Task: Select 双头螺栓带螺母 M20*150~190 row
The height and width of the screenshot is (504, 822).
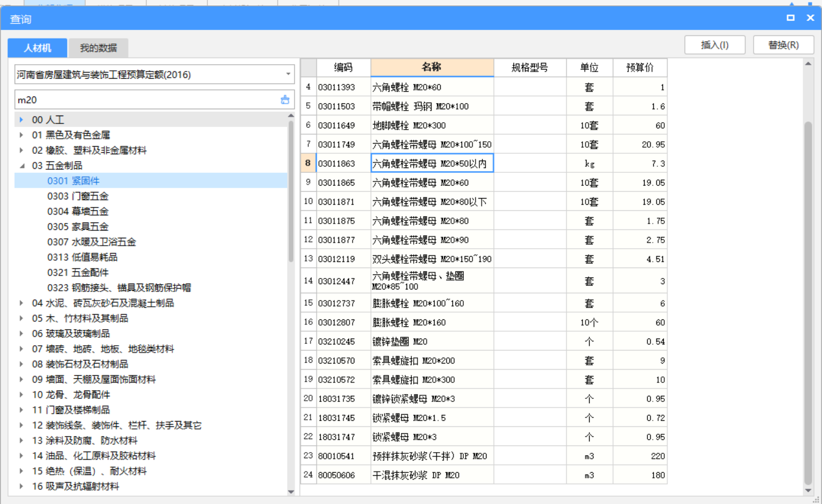Action: pos(483,259)
